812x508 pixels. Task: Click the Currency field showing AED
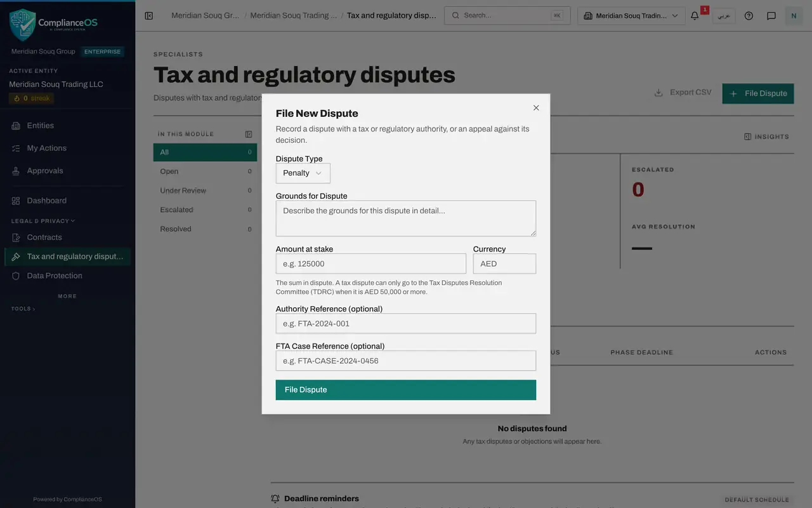coord(504,264)
